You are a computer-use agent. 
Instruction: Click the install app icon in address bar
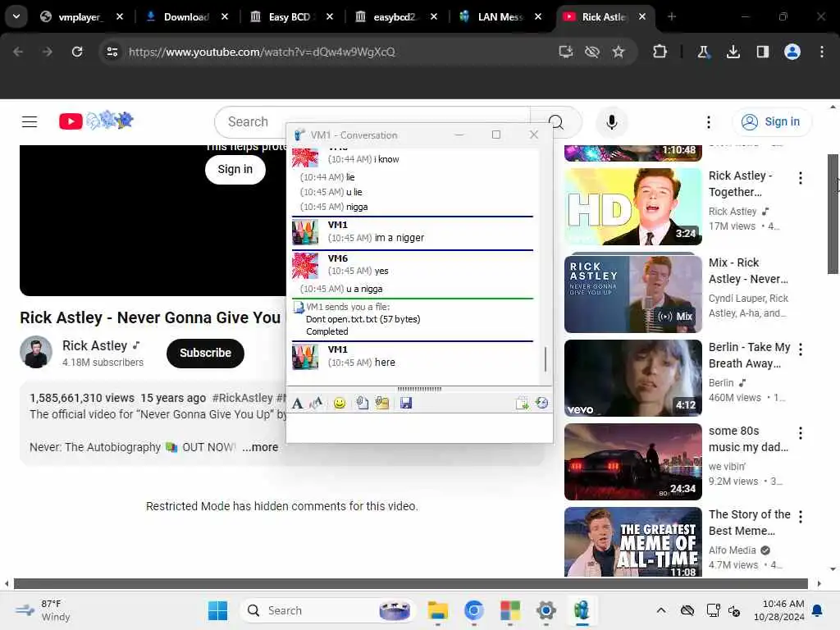coord(566,52)
